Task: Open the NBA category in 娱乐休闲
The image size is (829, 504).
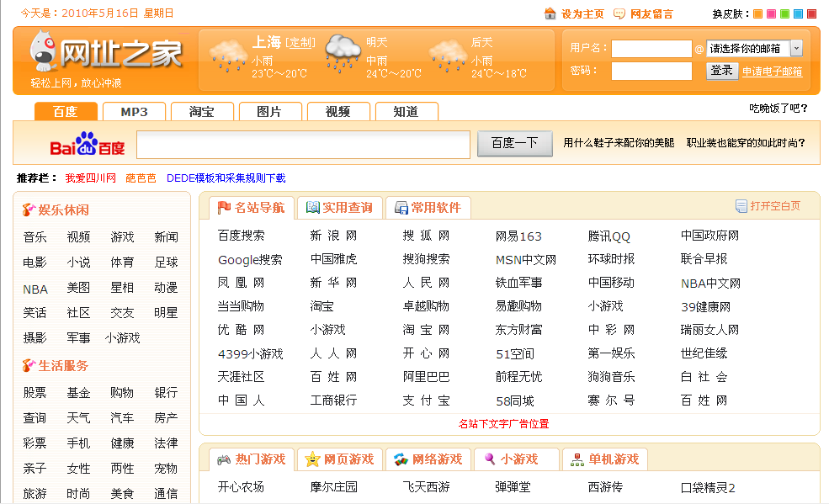Action: tap(35, 289)
